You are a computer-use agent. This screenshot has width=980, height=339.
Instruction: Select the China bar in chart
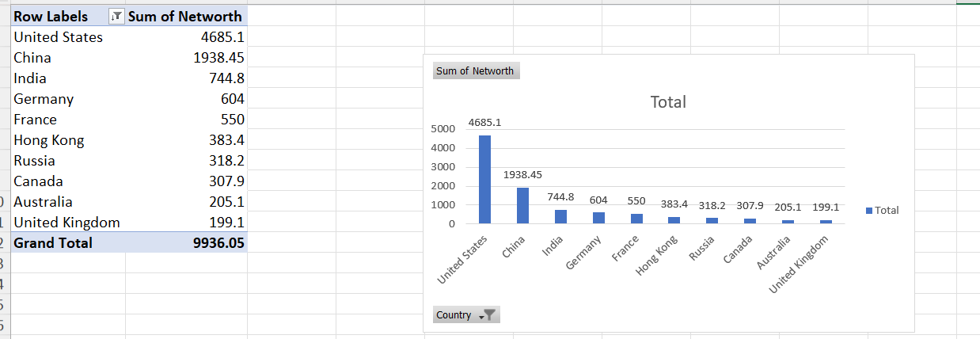point(522,205)
